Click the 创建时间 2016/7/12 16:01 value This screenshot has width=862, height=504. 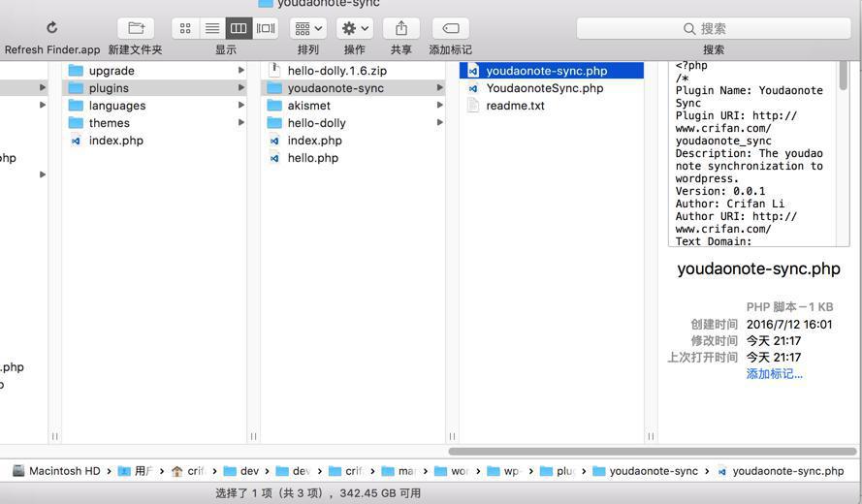pos(789,325)
